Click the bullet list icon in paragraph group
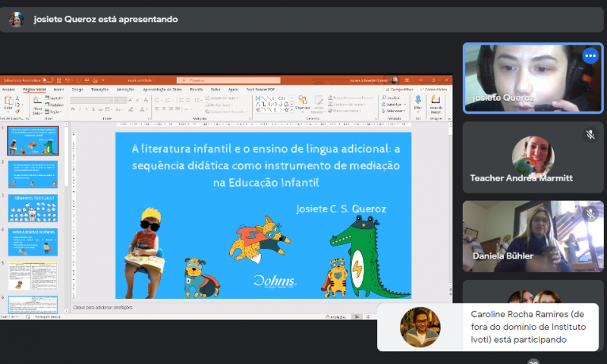Viewport: 607px width, 364px height. coord(158,100)
